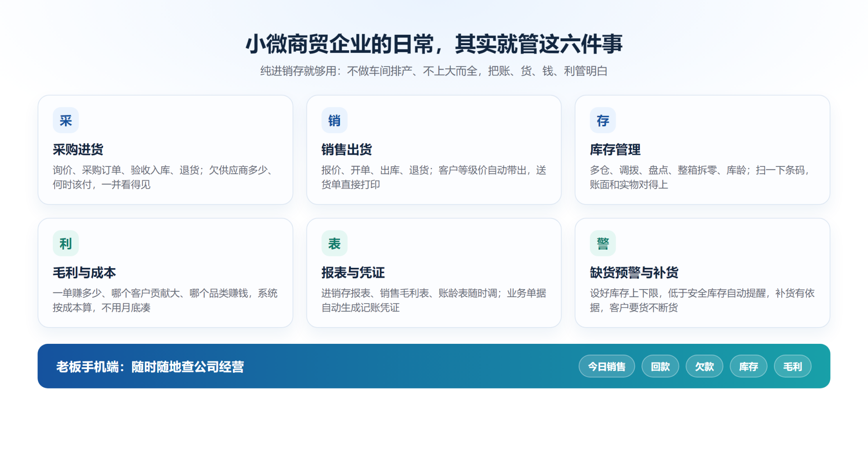Click the description starting 进销存报表
868x456 pixels.
click(434, 300)
